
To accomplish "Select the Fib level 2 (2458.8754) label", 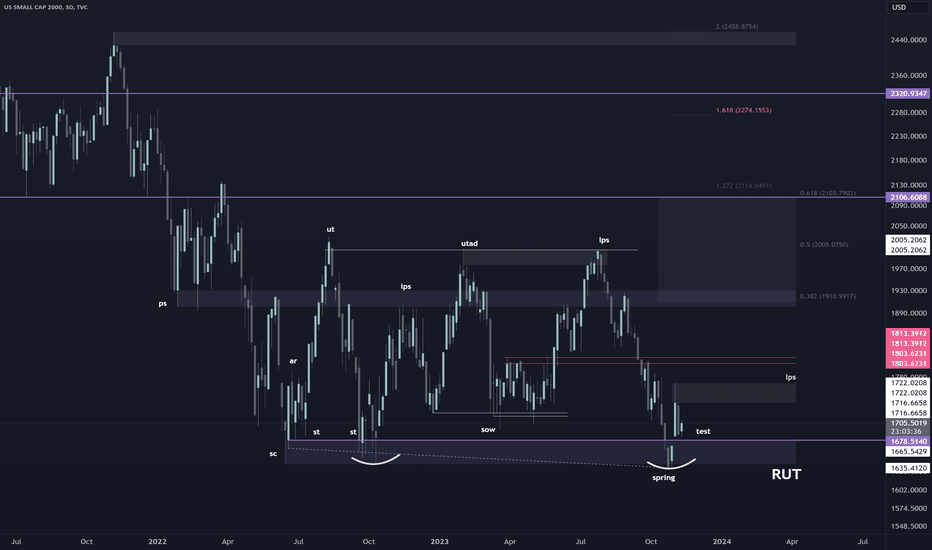I will [737, 27].
